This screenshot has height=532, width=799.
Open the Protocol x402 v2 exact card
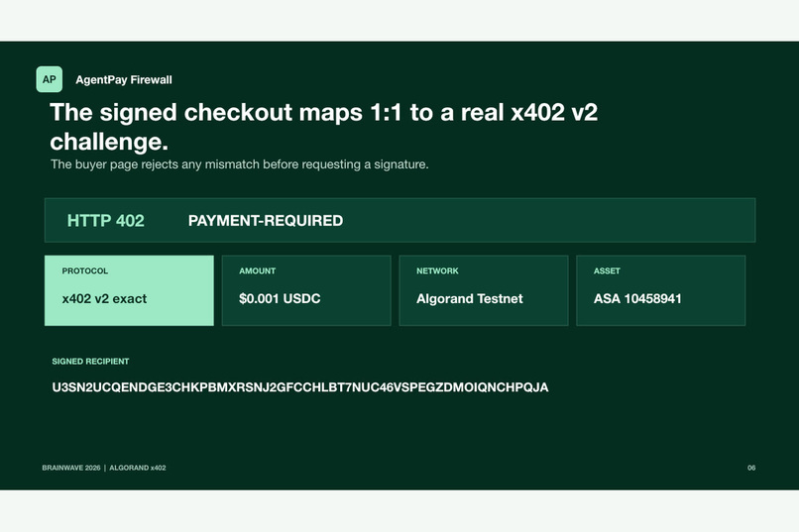tap(129, 290)
